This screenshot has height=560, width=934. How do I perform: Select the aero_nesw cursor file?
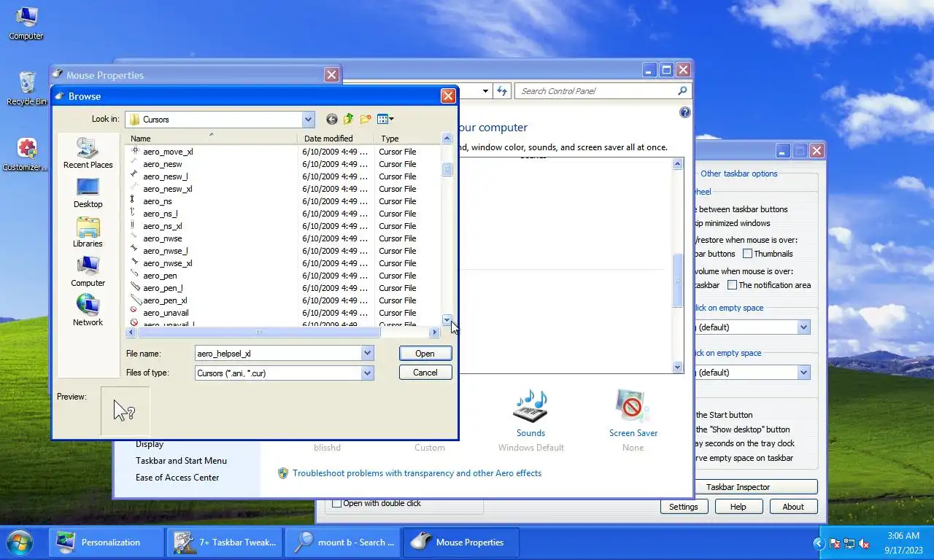pyautogui.click(x=163, y=164)
